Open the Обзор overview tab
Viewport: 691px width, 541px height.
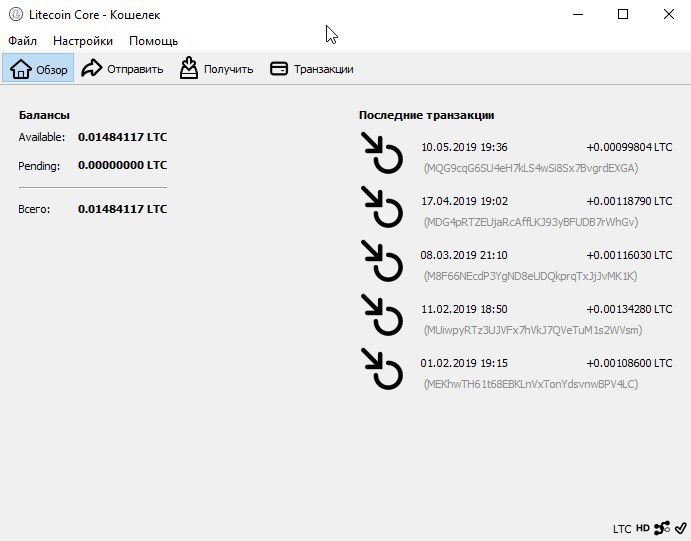click(x=38, y=69)
